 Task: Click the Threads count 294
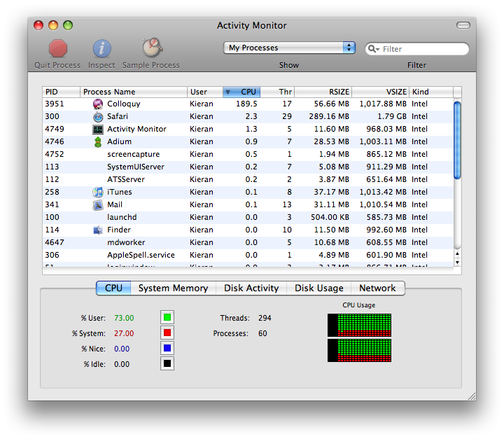pyautogui.click(x=265, y=318)
